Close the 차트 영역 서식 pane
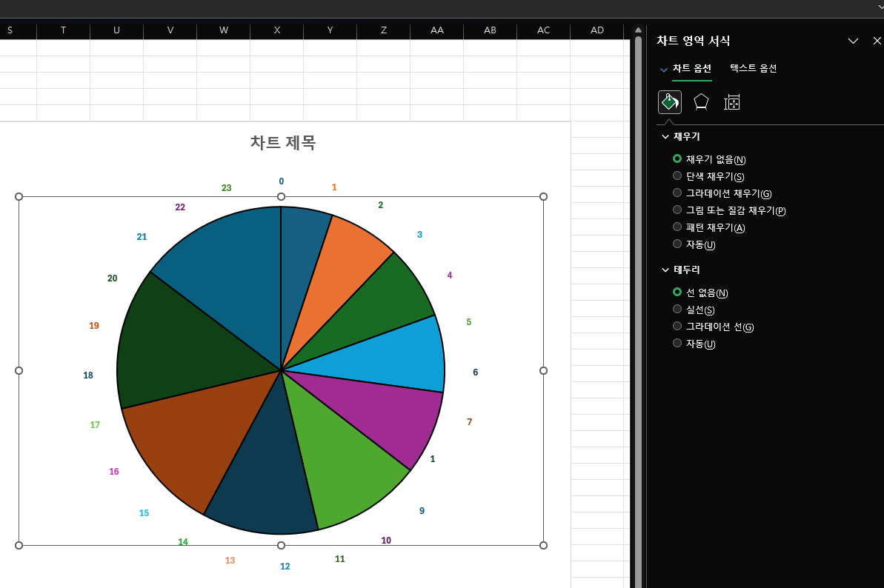The image size is (884, 588). (x=877, y=41)
